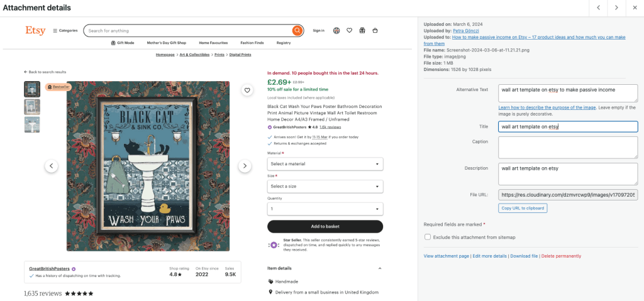Click the heart Favourites icon in header

349,30
